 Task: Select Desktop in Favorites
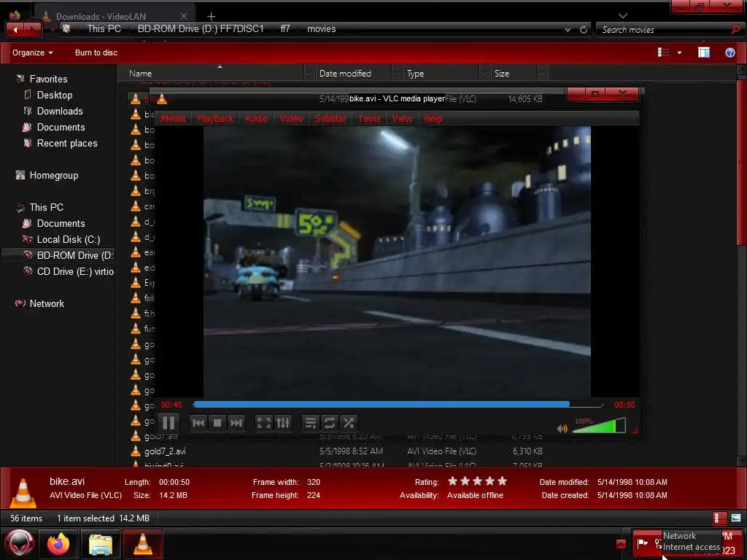55,96
